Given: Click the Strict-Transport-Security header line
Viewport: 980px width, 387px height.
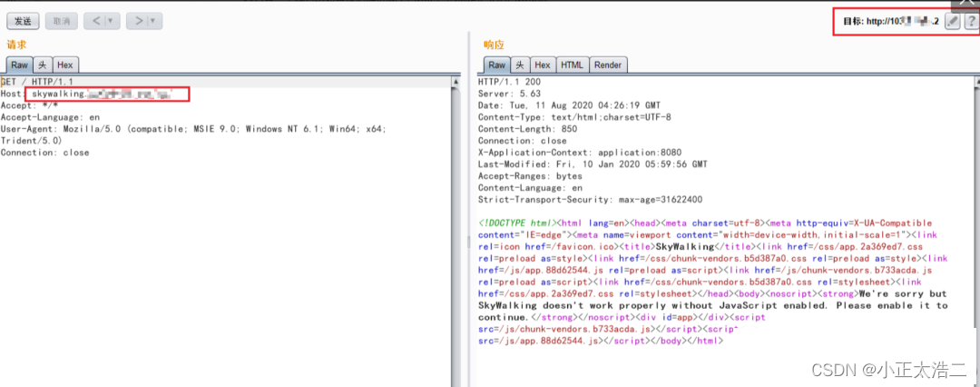Looking at the screenshot, I should [590, 200].
